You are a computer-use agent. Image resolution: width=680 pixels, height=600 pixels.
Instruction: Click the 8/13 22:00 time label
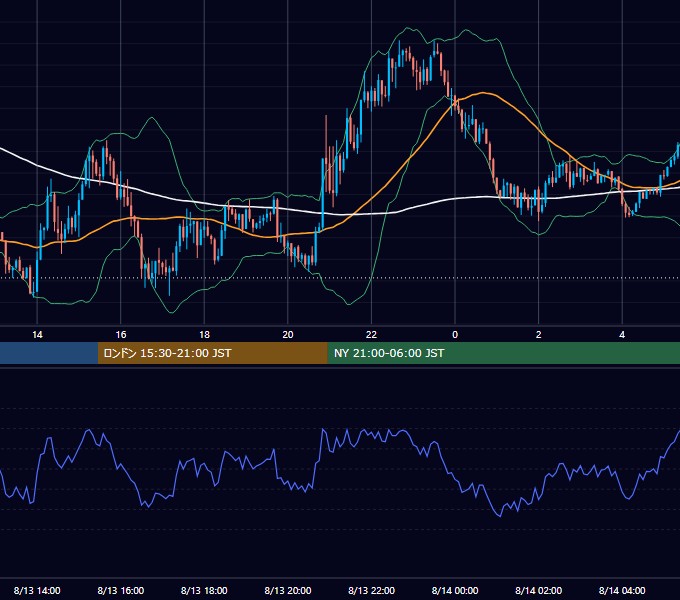pyautogui.click(x=371, y=590)
